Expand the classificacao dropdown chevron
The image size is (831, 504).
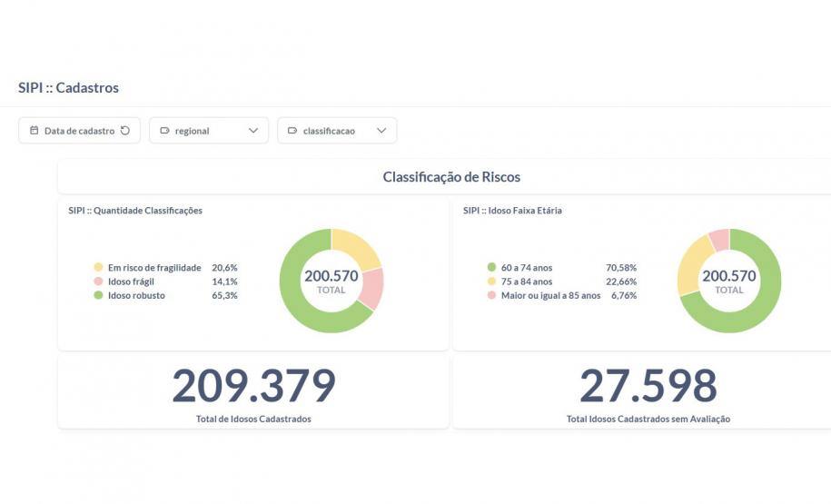381,131
